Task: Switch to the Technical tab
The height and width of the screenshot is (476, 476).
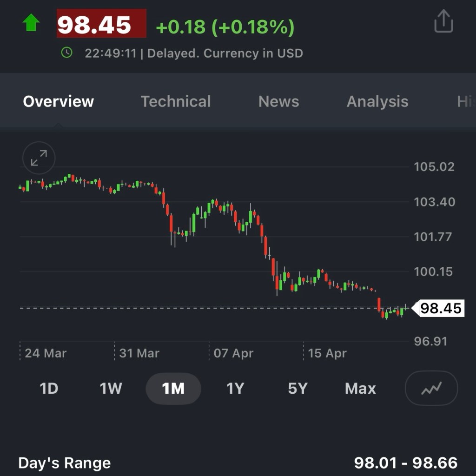Action: pos(176,101)
